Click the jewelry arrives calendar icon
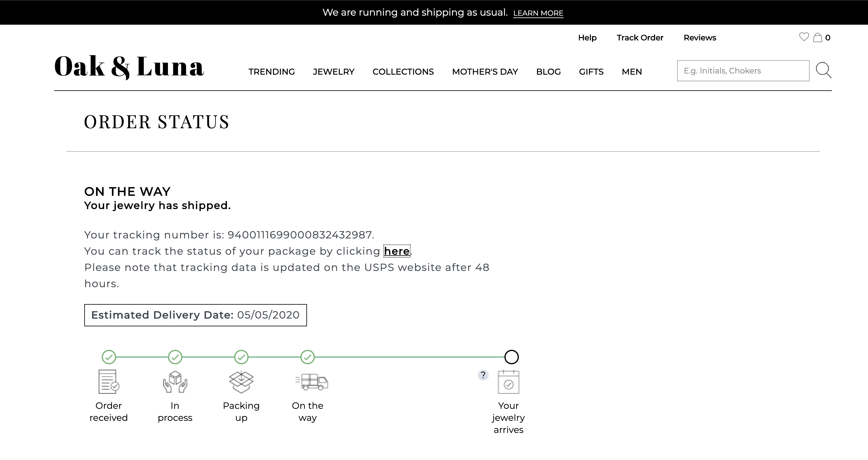The height and width of the screenshot is (460, 868). 508,382
